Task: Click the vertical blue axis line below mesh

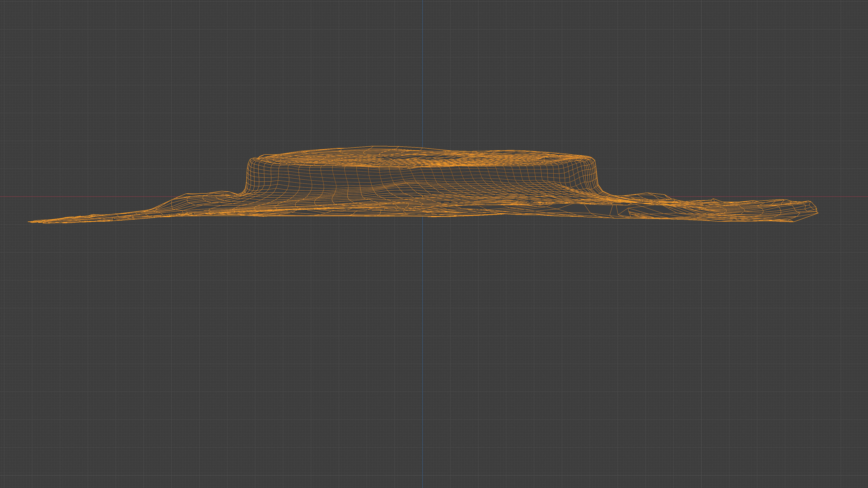Action: [x=423, y=337]
